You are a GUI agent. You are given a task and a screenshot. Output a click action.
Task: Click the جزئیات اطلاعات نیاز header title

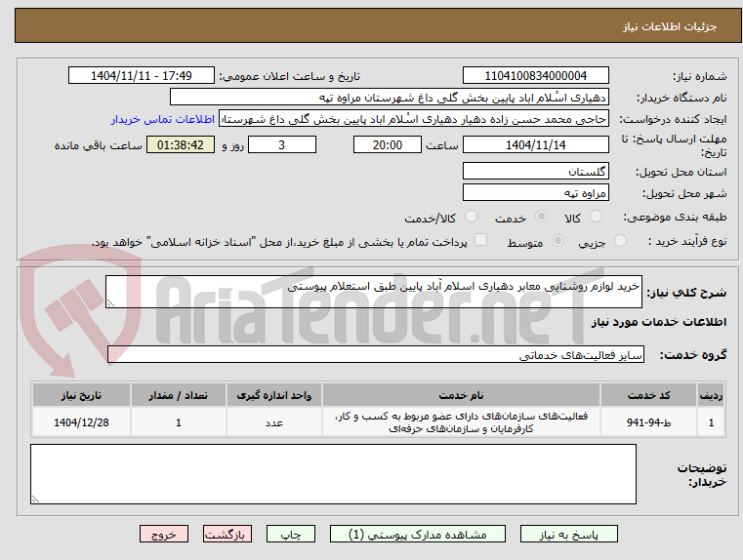[669, 26]
